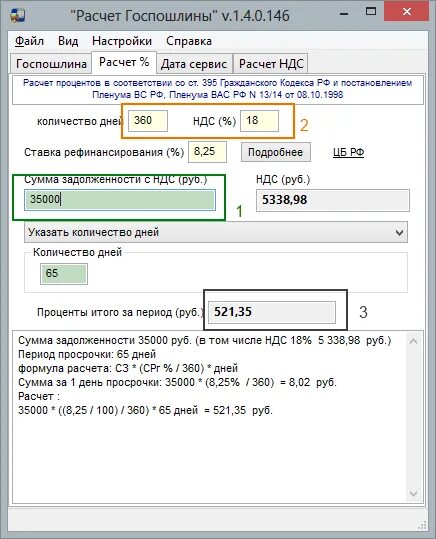This screenshot has height=539, width=436.
Task: Click the Подробнее button
Action: click(x=275, y=152)
